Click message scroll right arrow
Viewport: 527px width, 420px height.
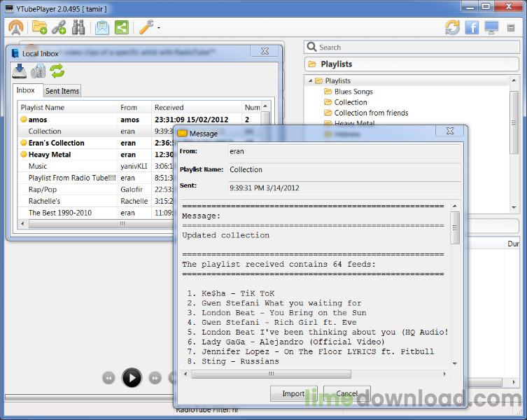click(x=444, y=374)
